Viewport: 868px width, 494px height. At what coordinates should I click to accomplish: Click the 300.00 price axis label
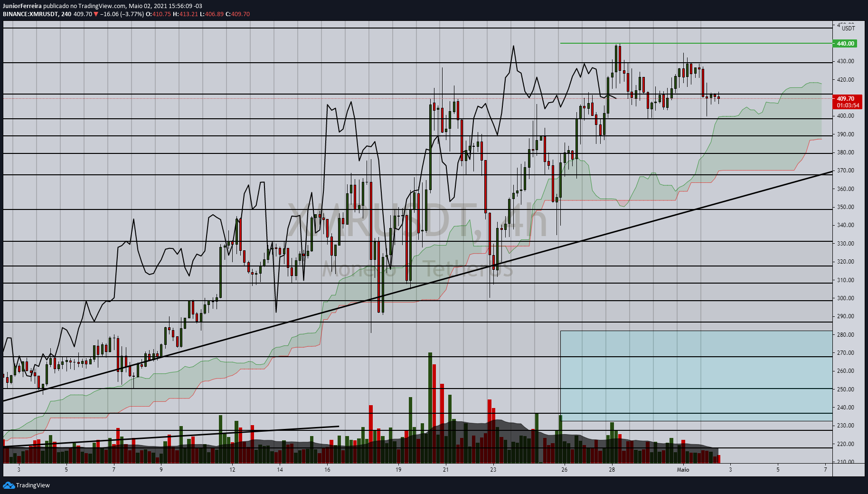[845, 298]
